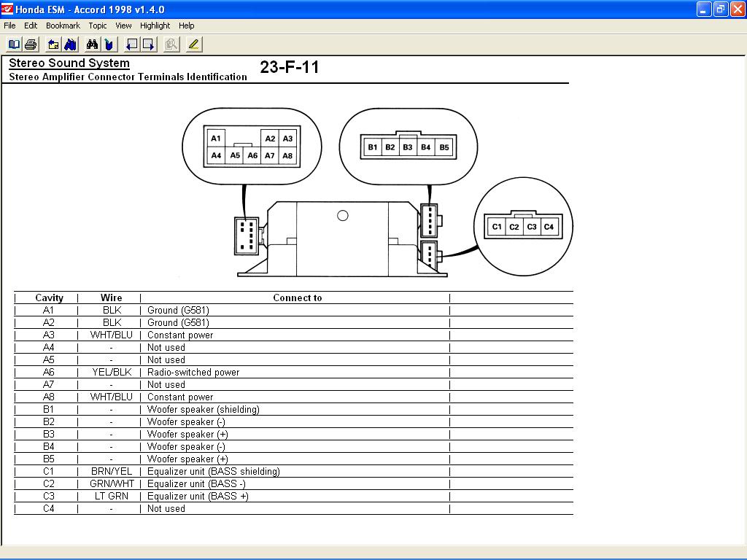Go to next page icon
The image size is (747, 560).
click(x=149, y=44)
